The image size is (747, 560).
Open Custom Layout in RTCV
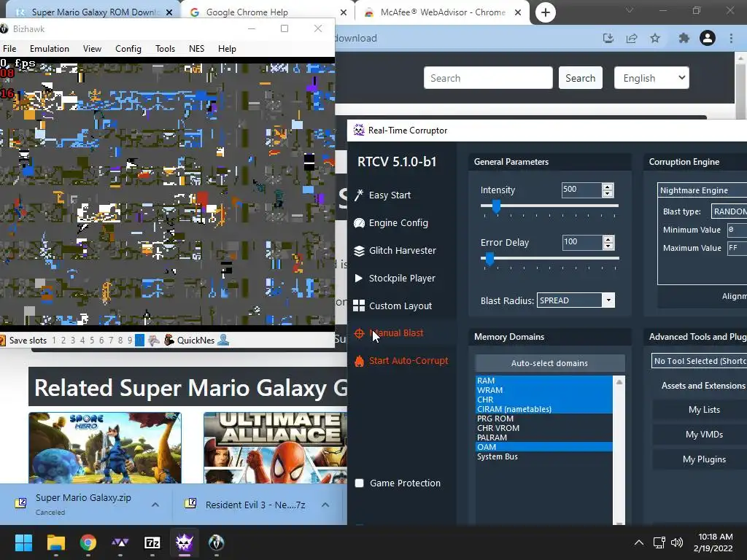(x=392, y=306)
